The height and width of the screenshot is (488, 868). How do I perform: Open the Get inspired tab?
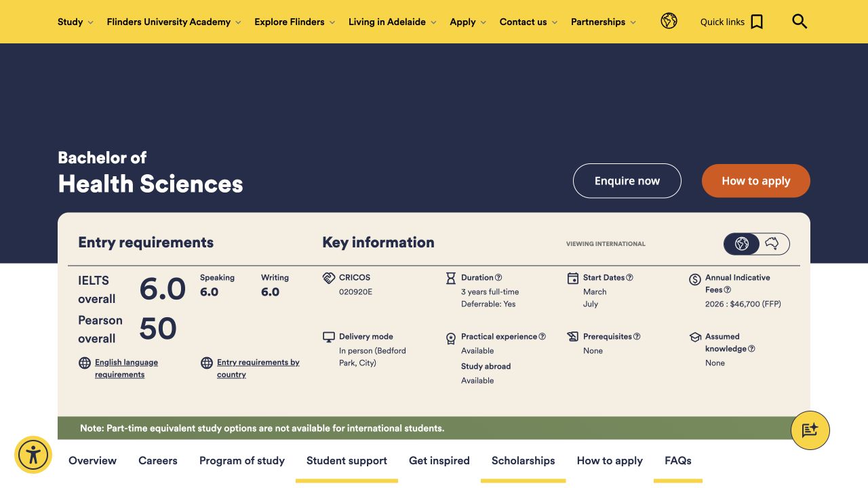click(x=439, y=461)
